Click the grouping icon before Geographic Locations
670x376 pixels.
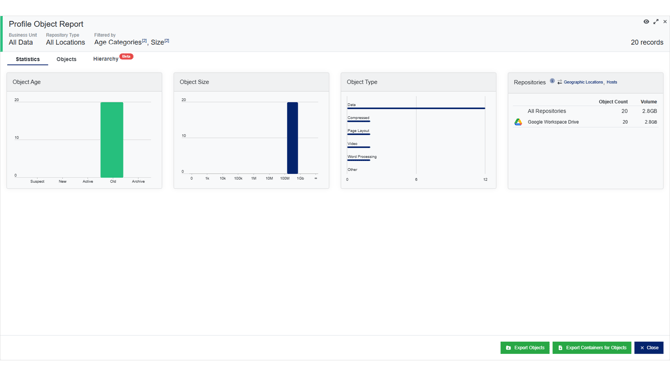pos(560,82)
